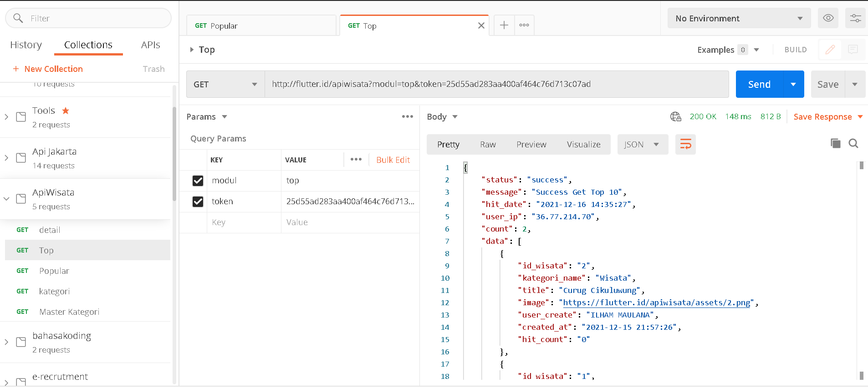Screen dimensions: 868x388
Task: Click New Collection link
Action: [53, 69]
